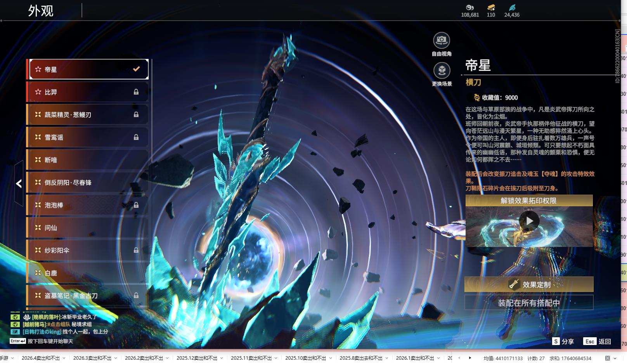Image resolution: width=627 pixels, height=364 pixels.
Task: Click the equipped checkmark on the 帝星 row
Action: [136, 69]
